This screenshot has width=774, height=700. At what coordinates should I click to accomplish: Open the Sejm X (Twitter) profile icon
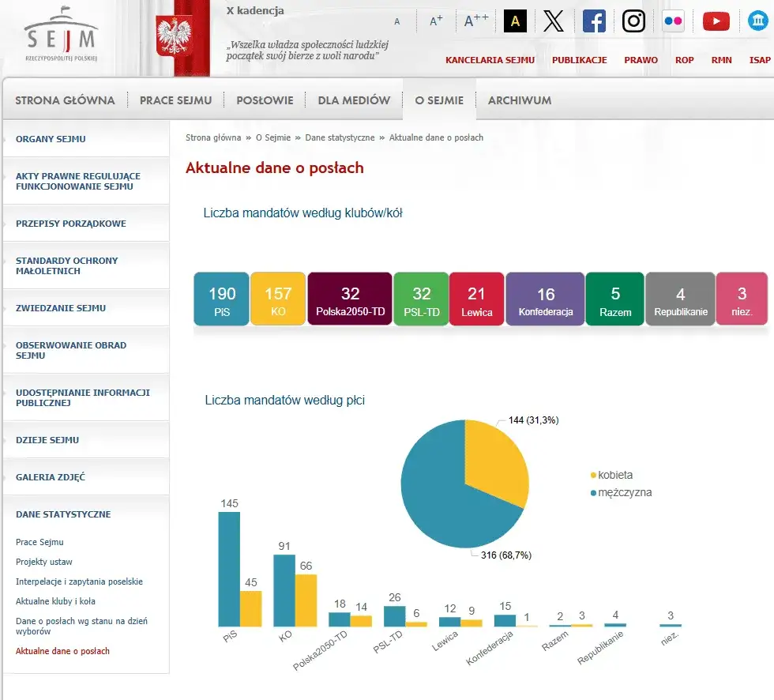tap(554, 21)
